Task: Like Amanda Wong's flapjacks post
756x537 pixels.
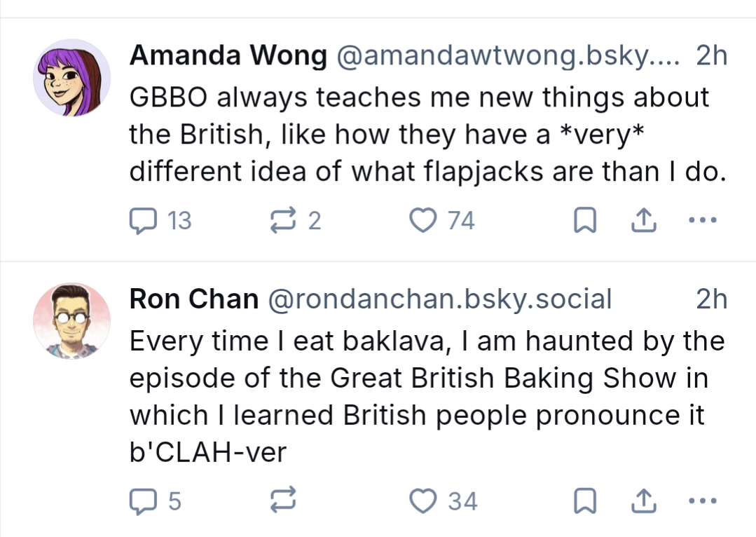Action: pyautogui.click(x=422, y=221)
